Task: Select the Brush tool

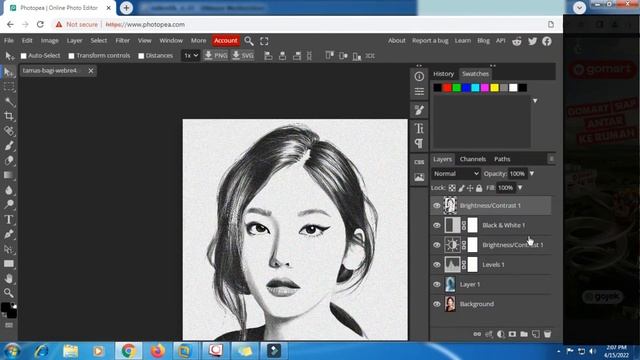Action: [x=9, y=146]
